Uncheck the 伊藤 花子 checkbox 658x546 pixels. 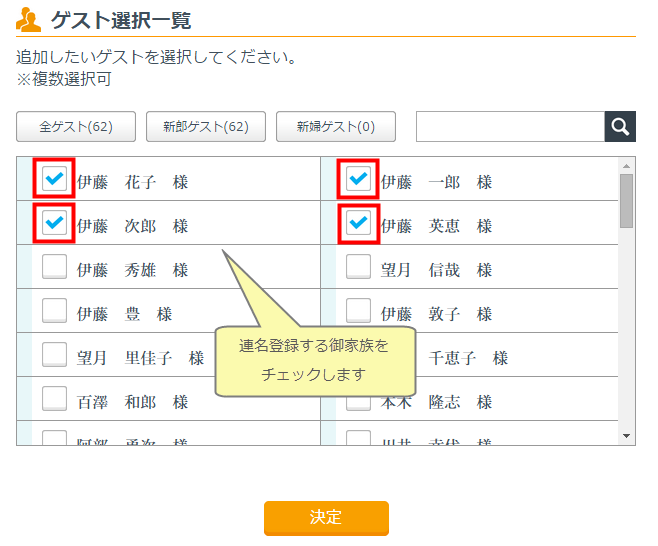click(x=55, y=180)
